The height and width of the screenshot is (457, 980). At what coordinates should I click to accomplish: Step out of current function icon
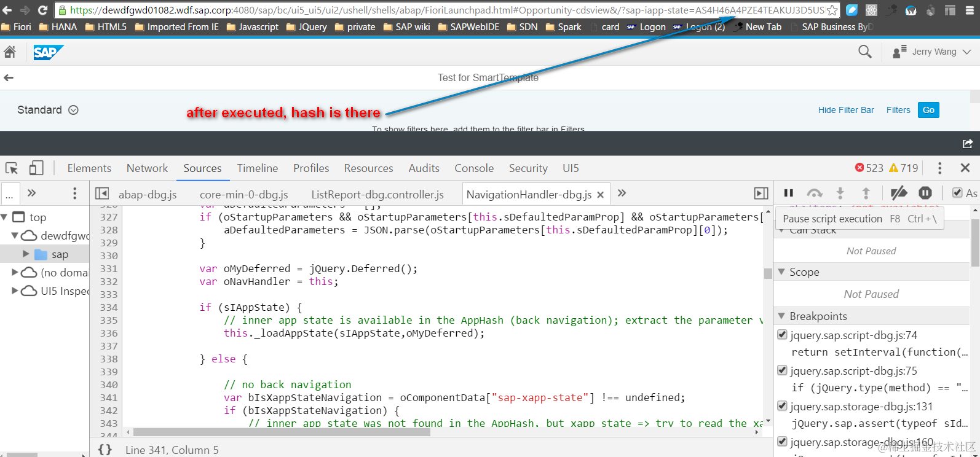(x=866, y=193)
